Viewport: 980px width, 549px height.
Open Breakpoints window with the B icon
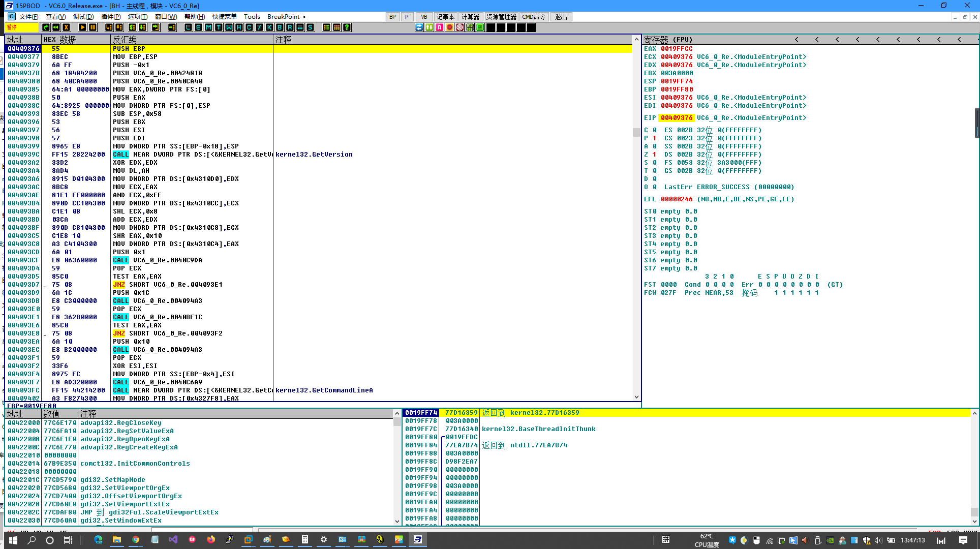280,27
